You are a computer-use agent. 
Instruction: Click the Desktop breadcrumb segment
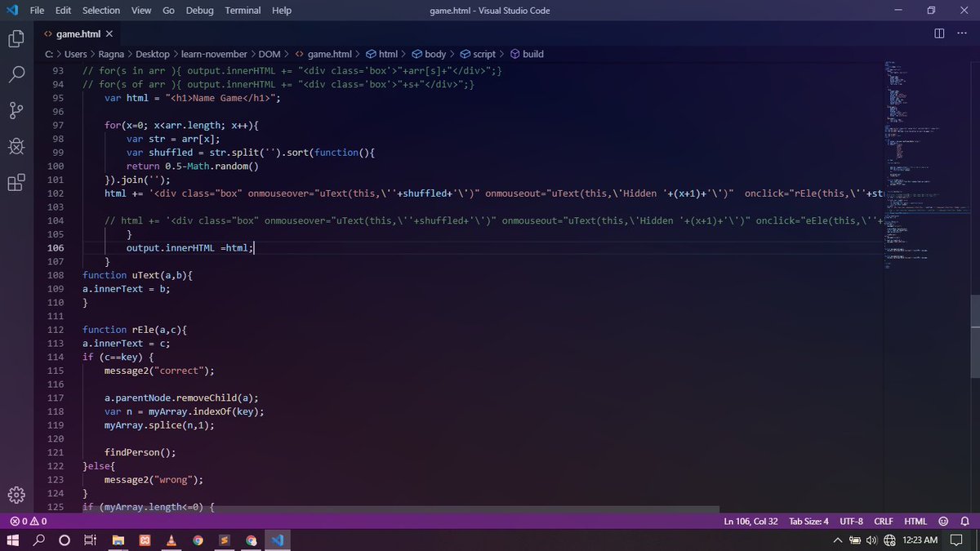(153, 54)
